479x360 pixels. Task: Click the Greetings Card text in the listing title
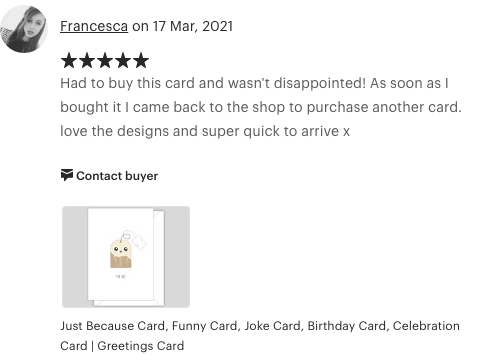click(x=141, y=346)
